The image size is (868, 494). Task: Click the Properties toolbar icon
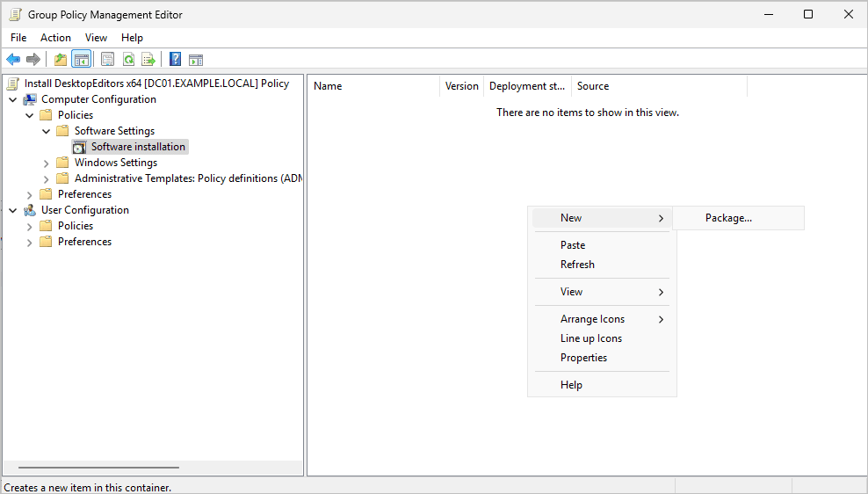(107, 59)
